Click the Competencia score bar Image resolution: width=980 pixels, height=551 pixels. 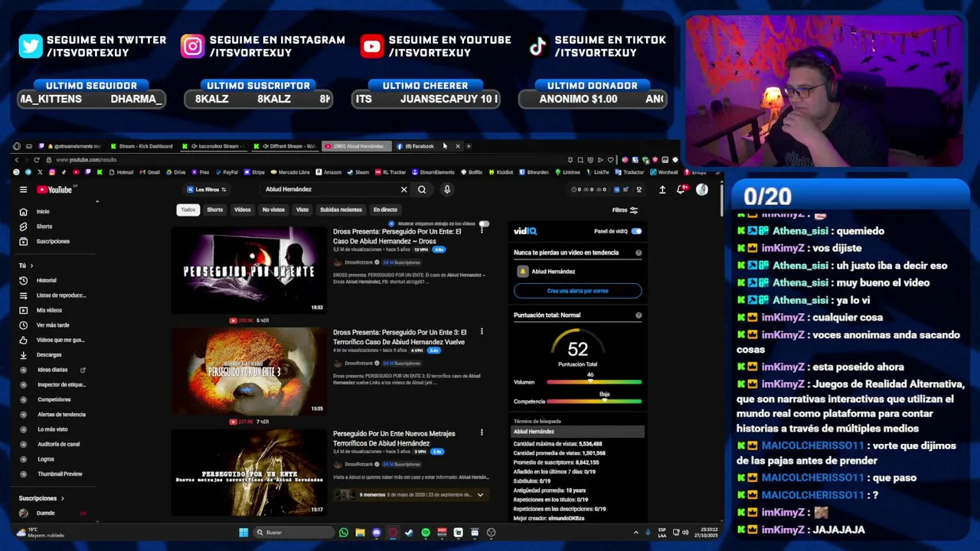click(x=594, y=401)
